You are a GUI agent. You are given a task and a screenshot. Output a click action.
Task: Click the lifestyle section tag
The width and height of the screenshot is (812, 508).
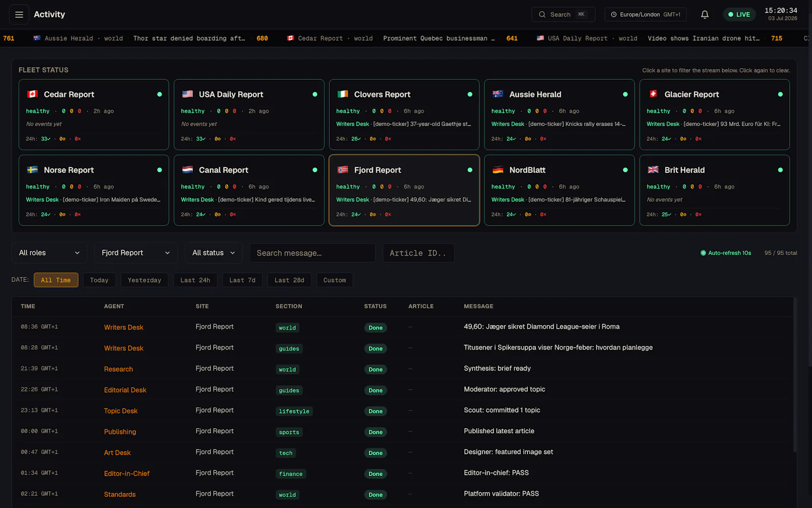[294, 411]
